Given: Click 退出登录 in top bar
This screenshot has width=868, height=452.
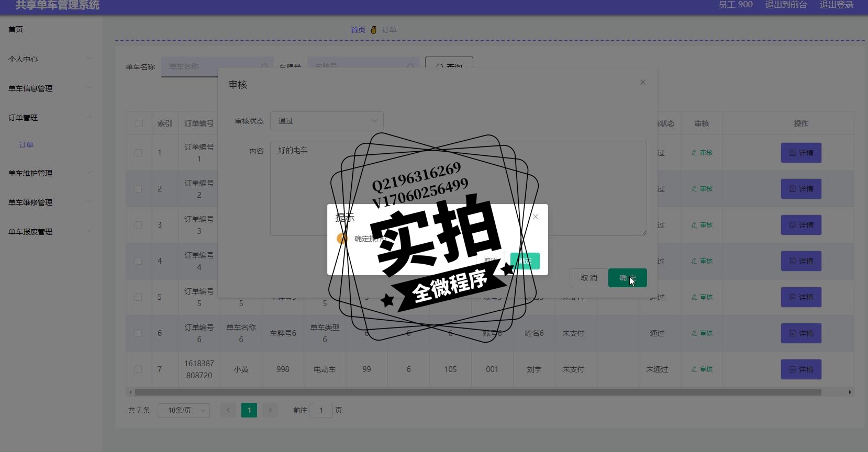Looking at the screenshot, I should 837,5.
